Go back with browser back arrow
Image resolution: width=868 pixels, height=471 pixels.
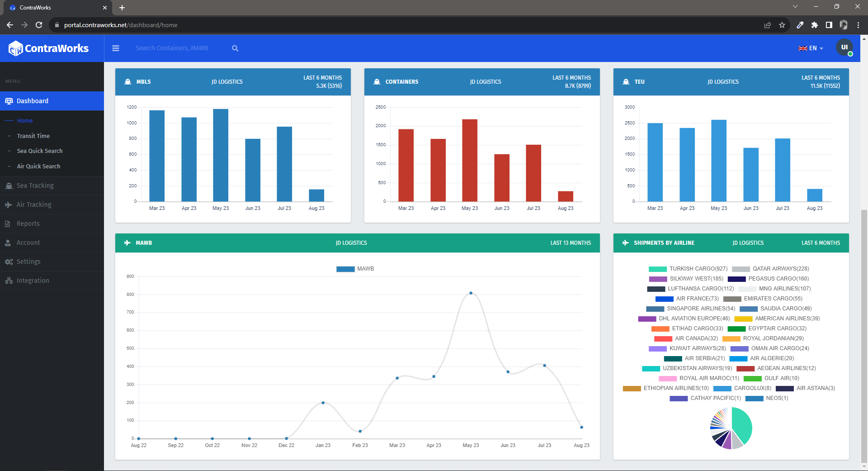(x=10, y=25)
